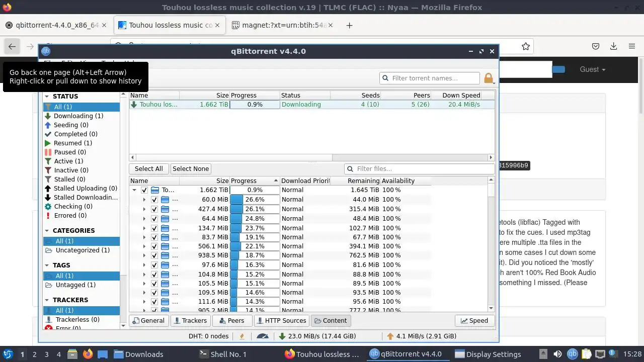The height and width of the screenshot is (362, 644).
Task: Select the Errored (0) status filter
Action: pyautogui.click(x=82, y=215)
